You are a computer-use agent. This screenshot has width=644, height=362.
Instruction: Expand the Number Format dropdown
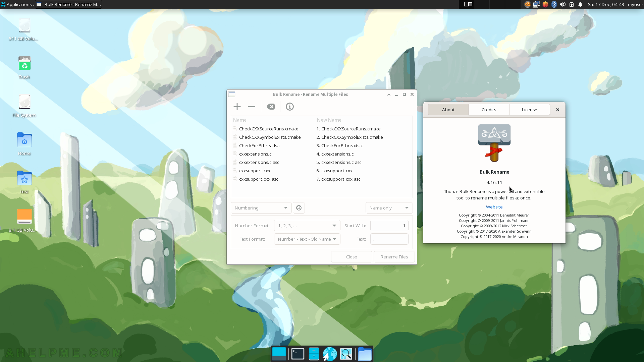click(x=307, y=226)
